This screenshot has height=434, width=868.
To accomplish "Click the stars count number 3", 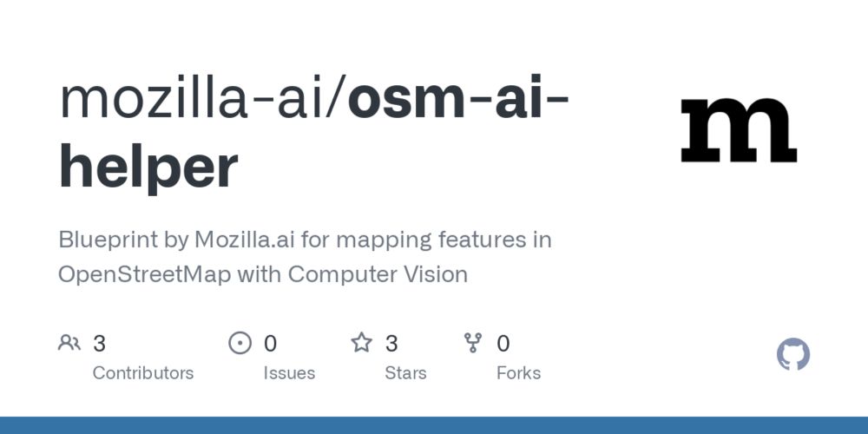I will 391,344.
